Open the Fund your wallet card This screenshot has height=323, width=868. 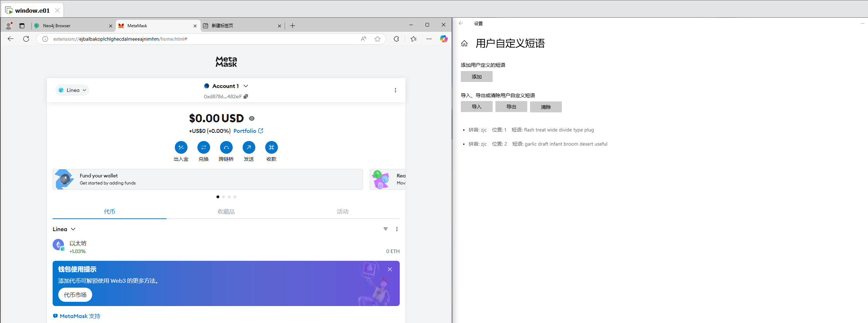(x=208, y=179)
